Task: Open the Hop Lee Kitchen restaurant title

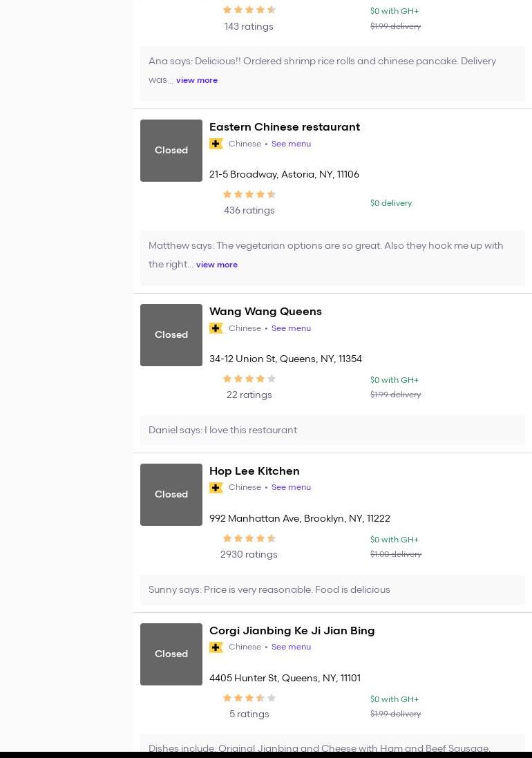Action: pos(254,471)
